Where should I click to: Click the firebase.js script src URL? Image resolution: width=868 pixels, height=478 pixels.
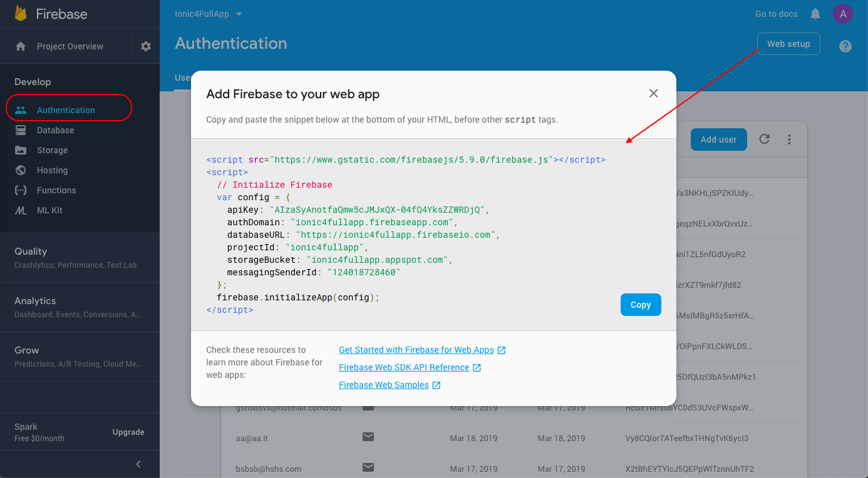tap(411, 160)
